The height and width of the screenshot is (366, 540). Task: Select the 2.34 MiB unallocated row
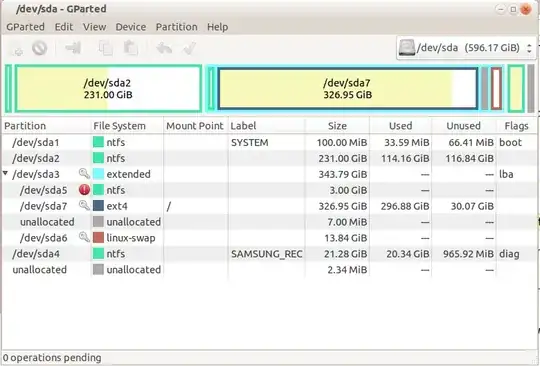(x=269, y=270)
